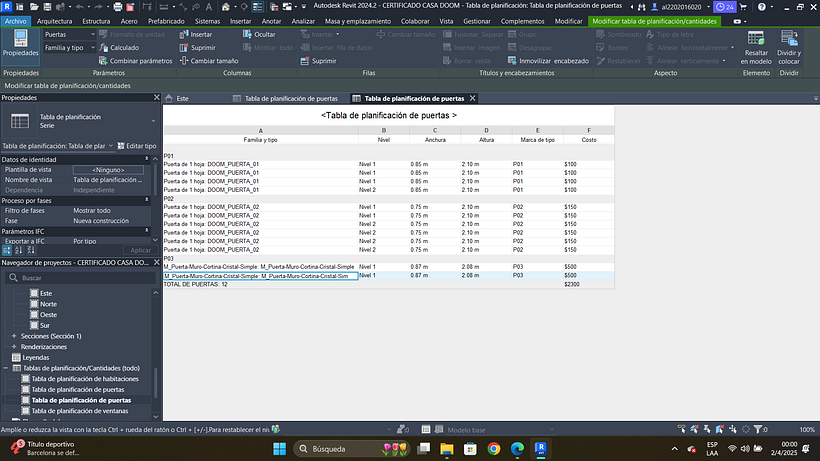Screen dimensions: 820x461
Task: Open Google Chrome from taskbar
Action: tap(494, 448)
